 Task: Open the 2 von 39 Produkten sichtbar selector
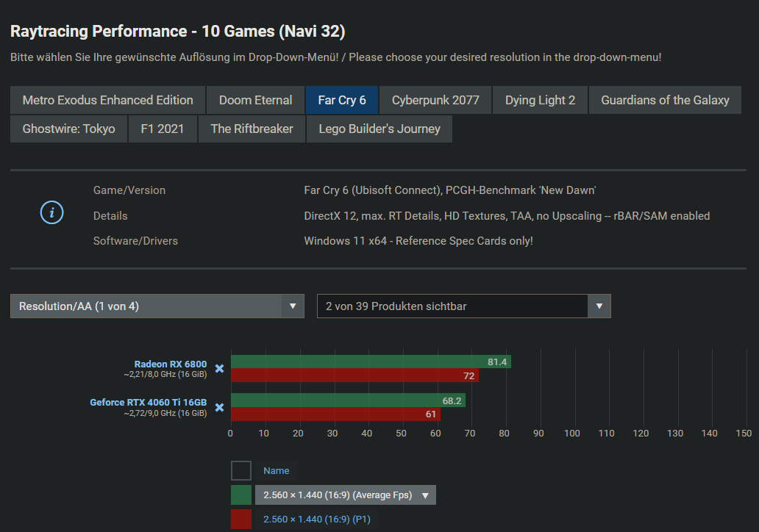point(464,306)
